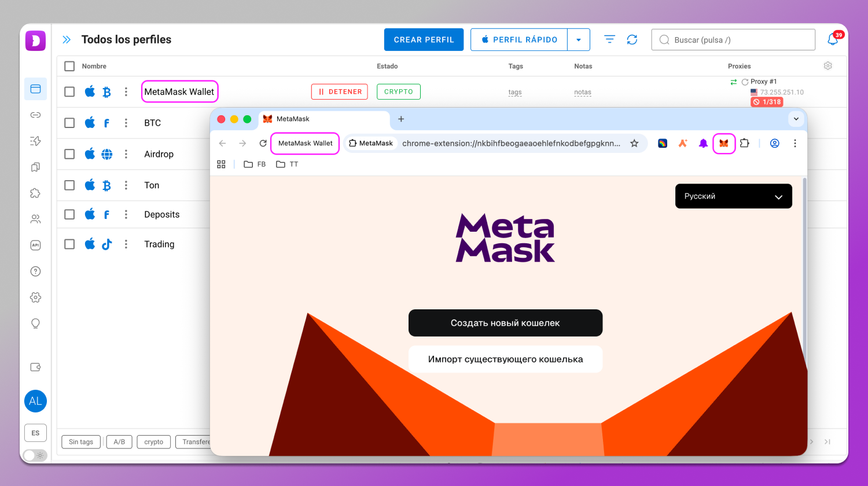Click the refresh profiles icon
The height and width of the screenshot is (486, 868).
[632, 39]
